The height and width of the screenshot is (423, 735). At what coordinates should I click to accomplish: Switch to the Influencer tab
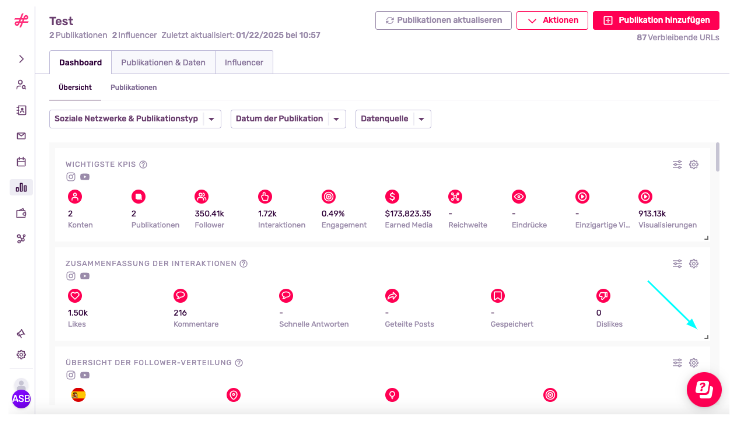click(244, 62)
